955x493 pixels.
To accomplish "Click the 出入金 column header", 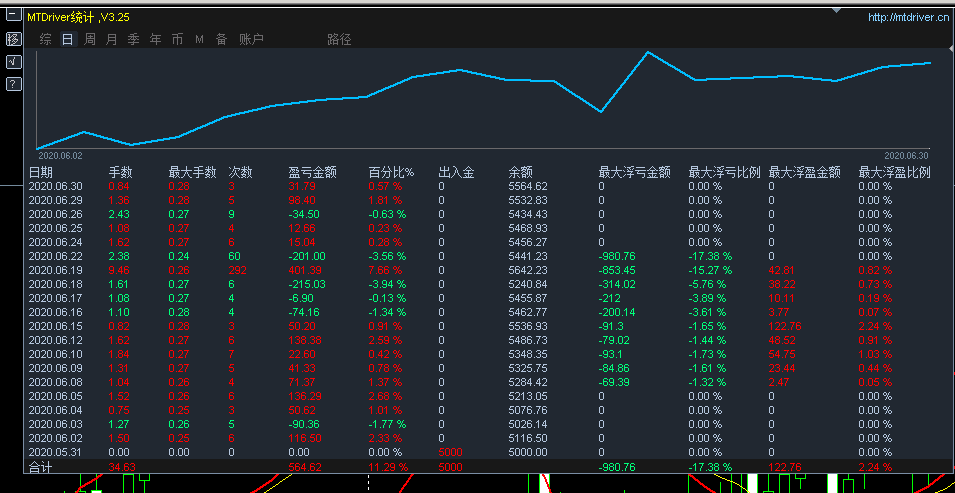I will tap(456, 172).
